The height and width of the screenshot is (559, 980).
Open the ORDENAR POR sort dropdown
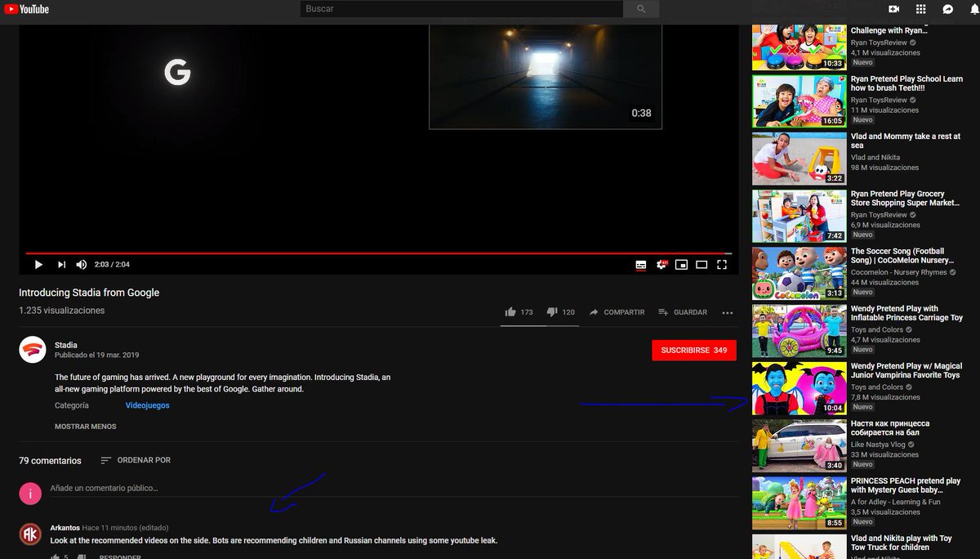pos(136,460)
